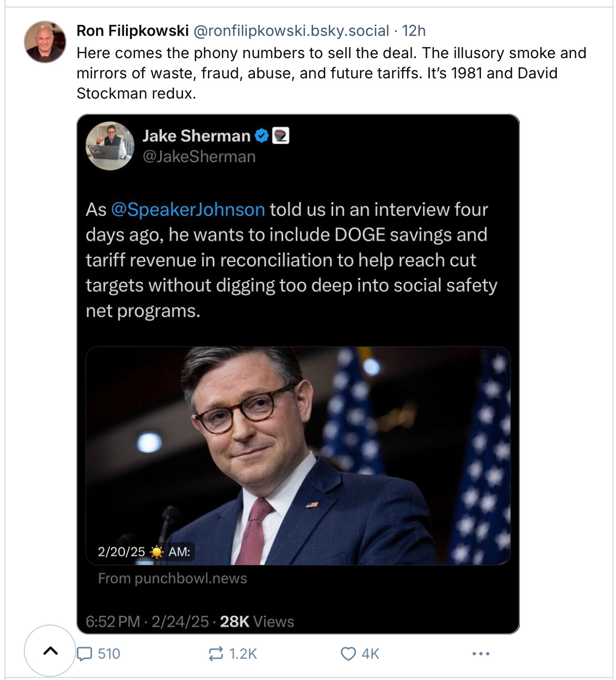
Task: Click the scroll-to-top chevron button
Action: (50, 651)
